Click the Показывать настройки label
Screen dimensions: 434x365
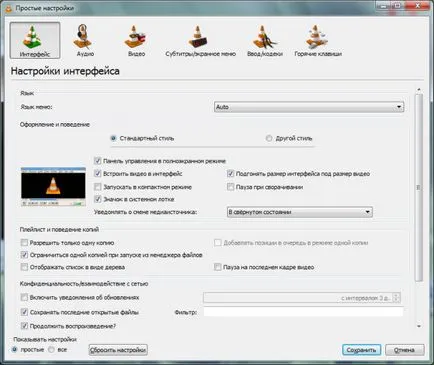(45, 339)
